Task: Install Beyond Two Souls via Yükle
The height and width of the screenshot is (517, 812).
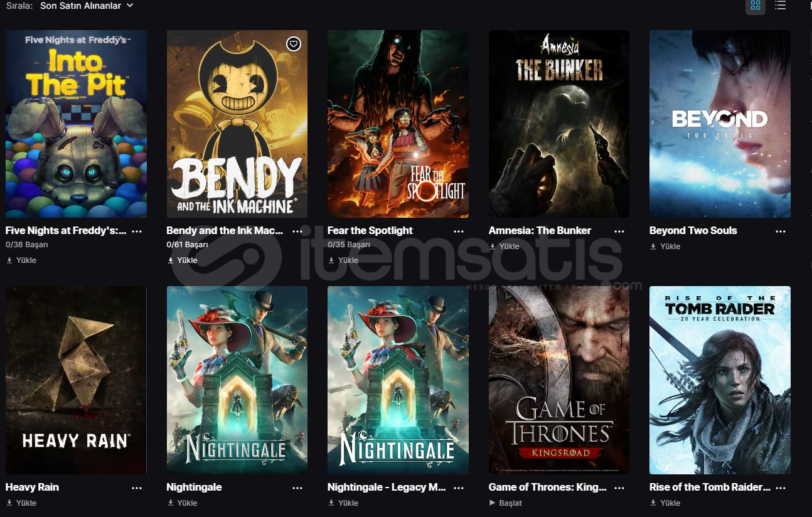Action: tap(665, 247)
